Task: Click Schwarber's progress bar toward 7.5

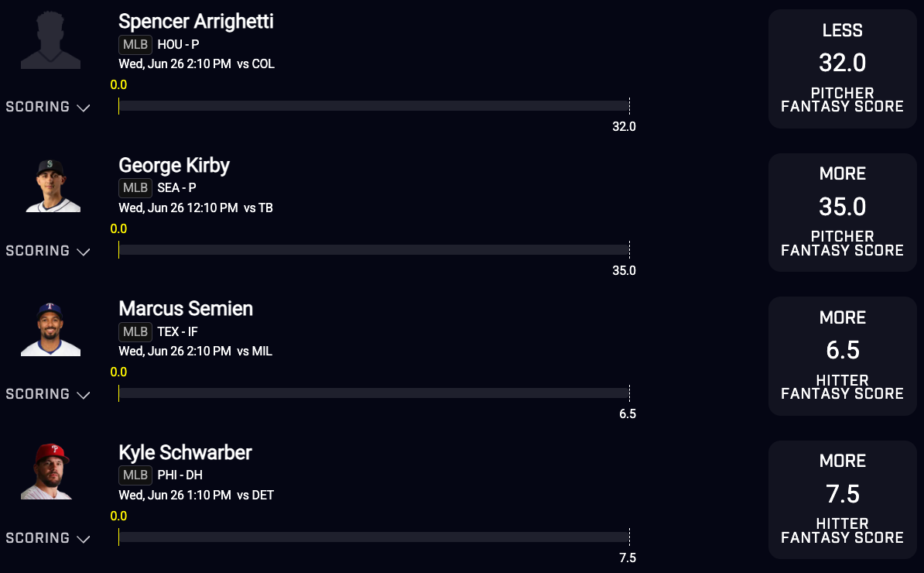Action: (x=375, y=537)
